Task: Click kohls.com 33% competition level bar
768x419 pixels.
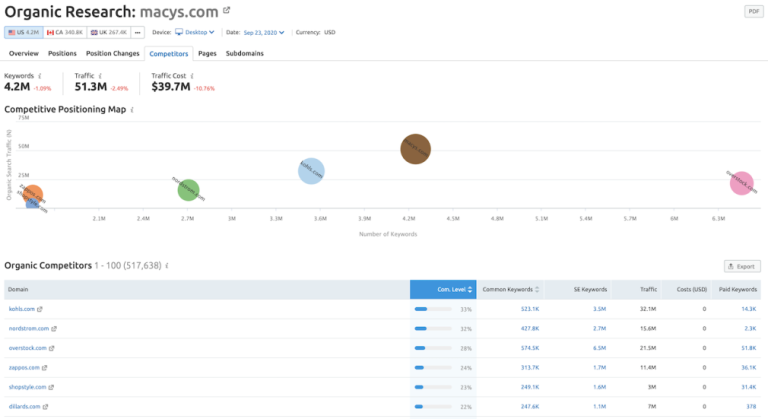Action: pyautogui.click(x=433, y=309)
